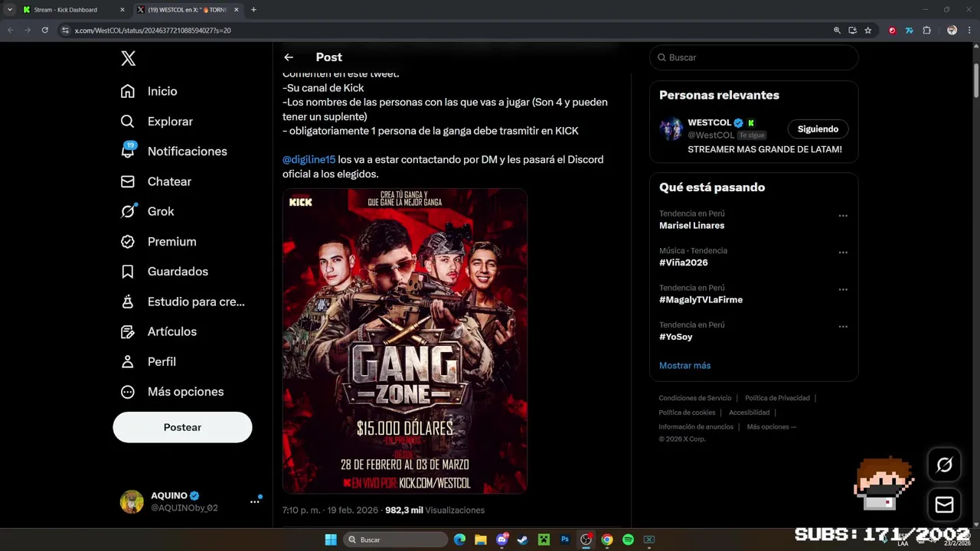
Task: Open Explorar in the sidebar
Action: (x=157, y=122)
